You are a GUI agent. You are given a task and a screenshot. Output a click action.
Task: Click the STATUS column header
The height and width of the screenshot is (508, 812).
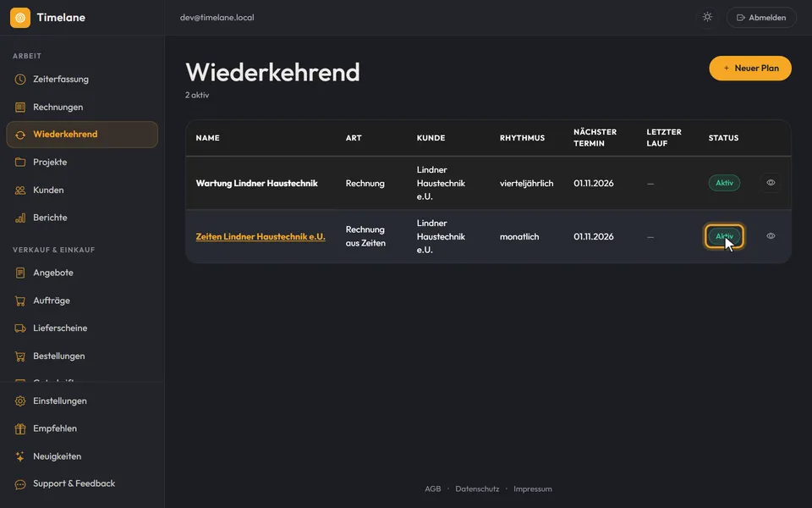tap(723, 138)
